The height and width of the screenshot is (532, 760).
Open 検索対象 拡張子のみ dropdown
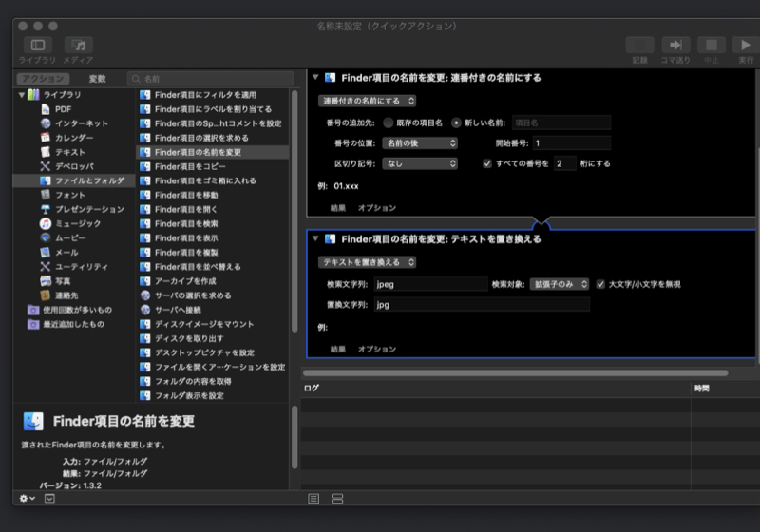560,284
